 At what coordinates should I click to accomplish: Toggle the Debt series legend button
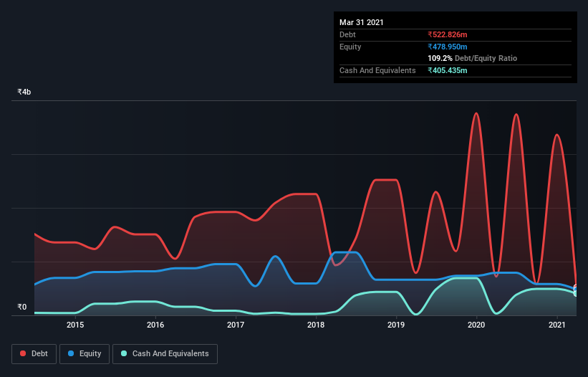point(34,354)
